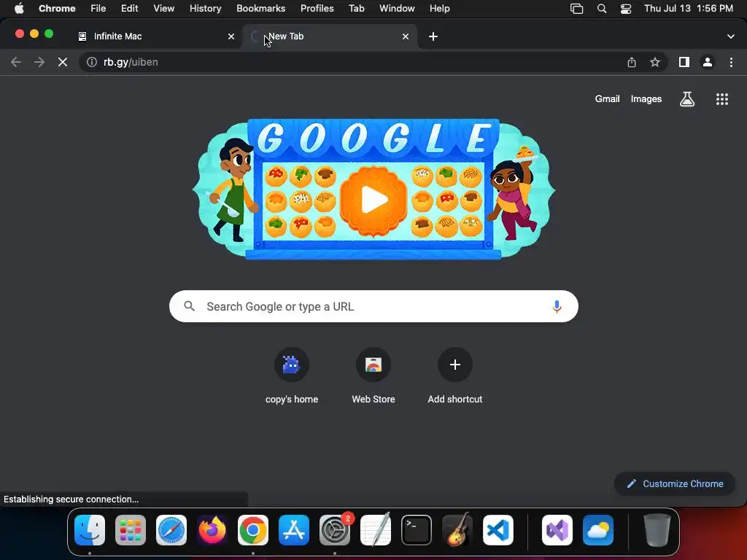Image resolution: width=747 pixels, height=560 pixels.
Task: Open the Google apps grid
Action: pos(722,99)
